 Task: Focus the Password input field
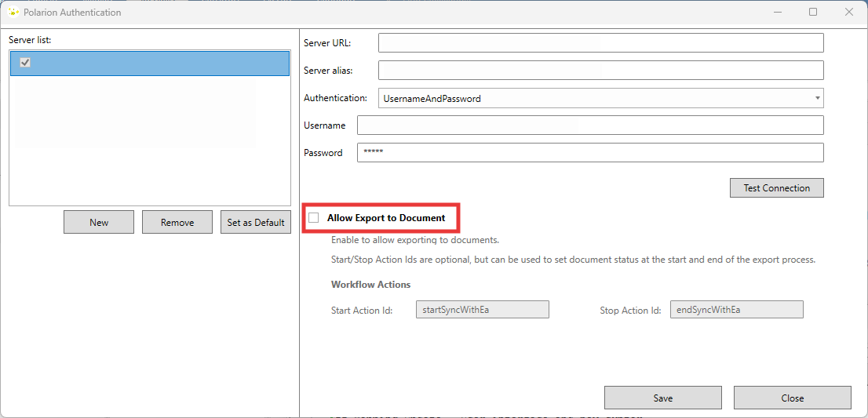[x=591, y=153]
